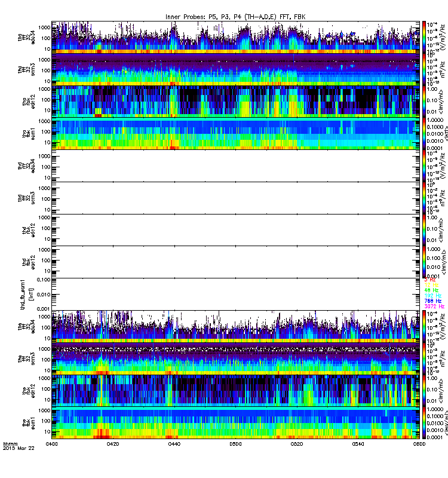
Task: Click the "0540" time axis label
Action: pos(358,444)
